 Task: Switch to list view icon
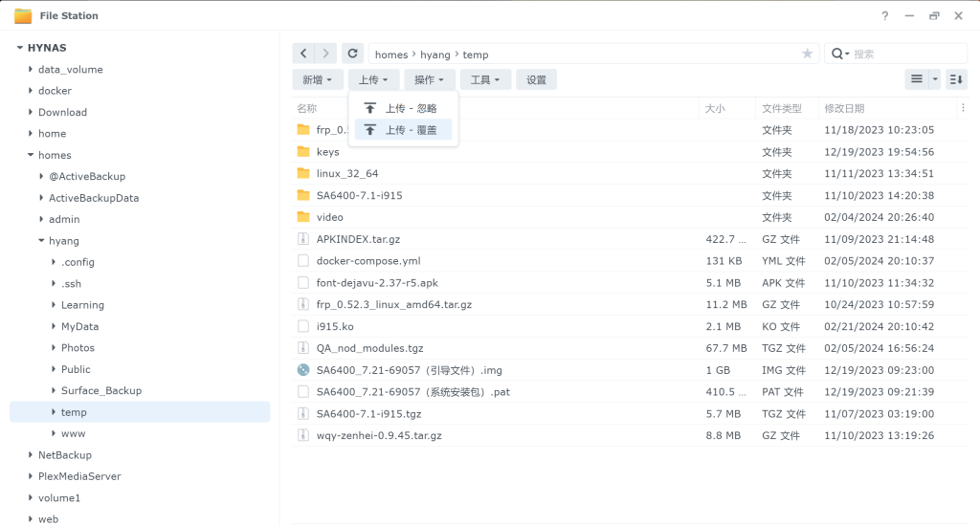[917, 79]
